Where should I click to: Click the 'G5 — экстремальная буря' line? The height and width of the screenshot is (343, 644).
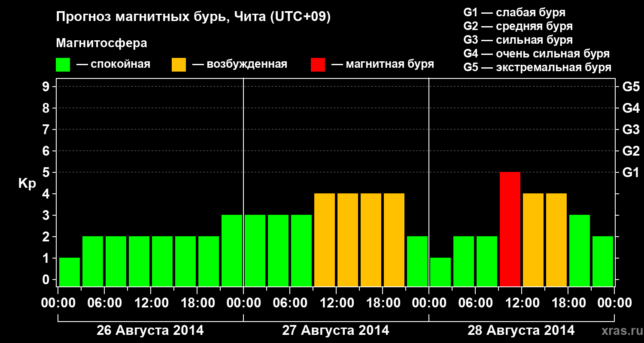538,67
